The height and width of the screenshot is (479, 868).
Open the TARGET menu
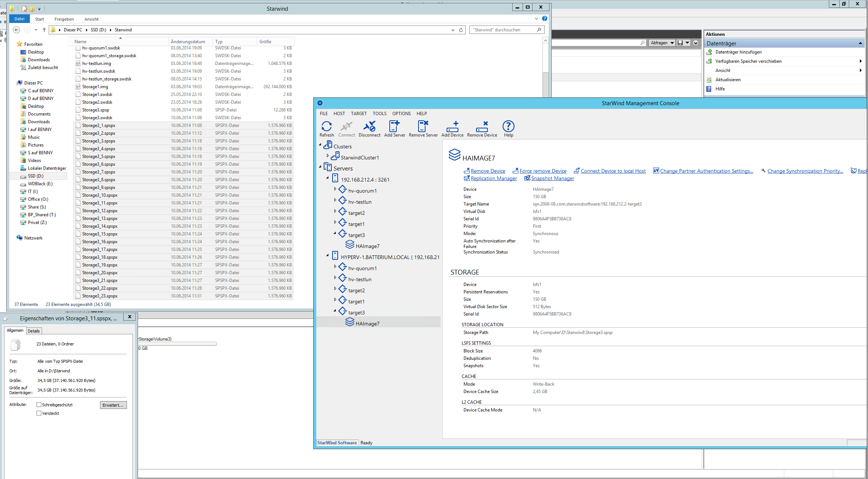359,114
